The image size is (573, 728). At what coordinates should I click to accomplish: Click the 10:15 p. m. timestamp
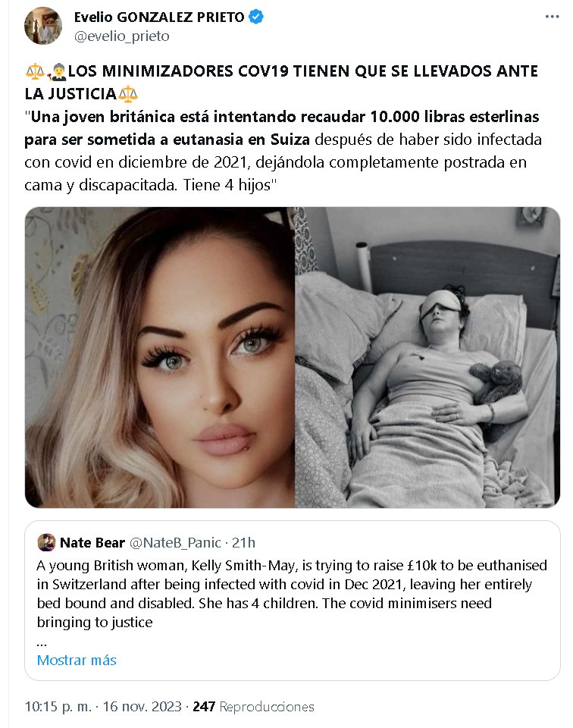point(58,707)
